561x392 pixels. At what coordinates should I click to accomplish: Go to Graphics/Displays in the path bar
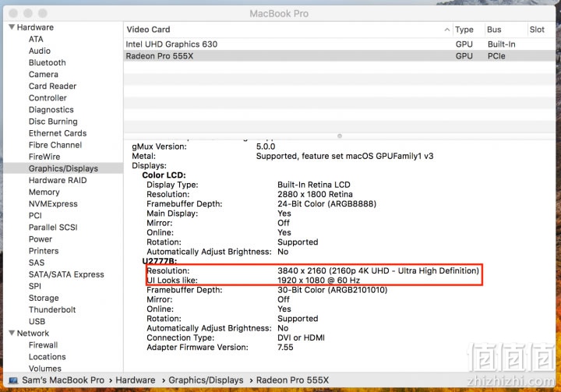coord(206,380)
